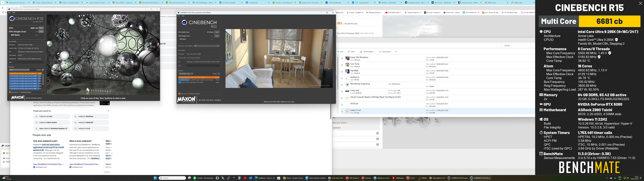Open the Task View icon on the taskbar
This screenshot has height=181, width=644.
(x=189, y=178)
